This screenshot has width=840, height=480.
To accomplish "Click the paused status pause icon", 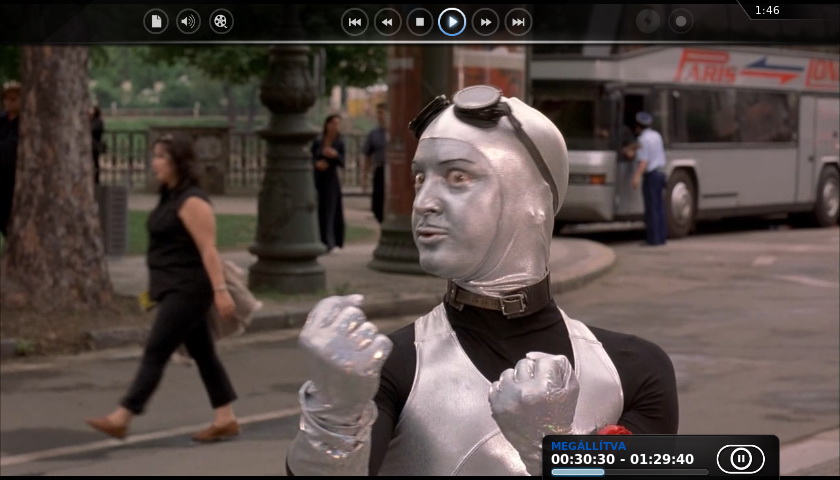I will point(740,459).
